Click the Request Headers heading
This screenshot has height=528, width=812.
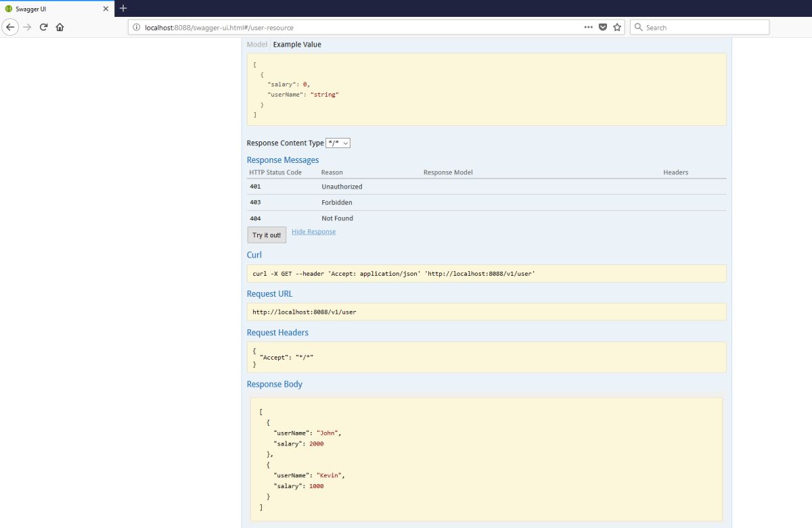click(x=277, y=333)
